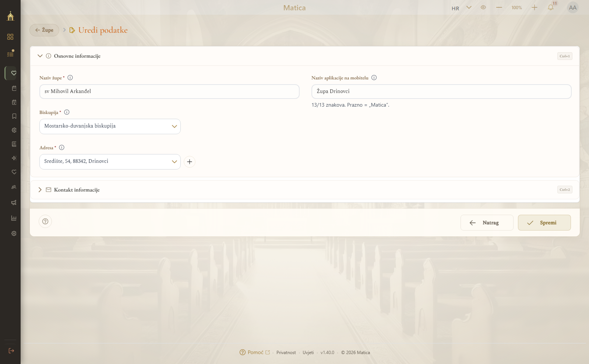Click the Naziv župe input field
Screen dimensions: 589x364
(169, 92)
